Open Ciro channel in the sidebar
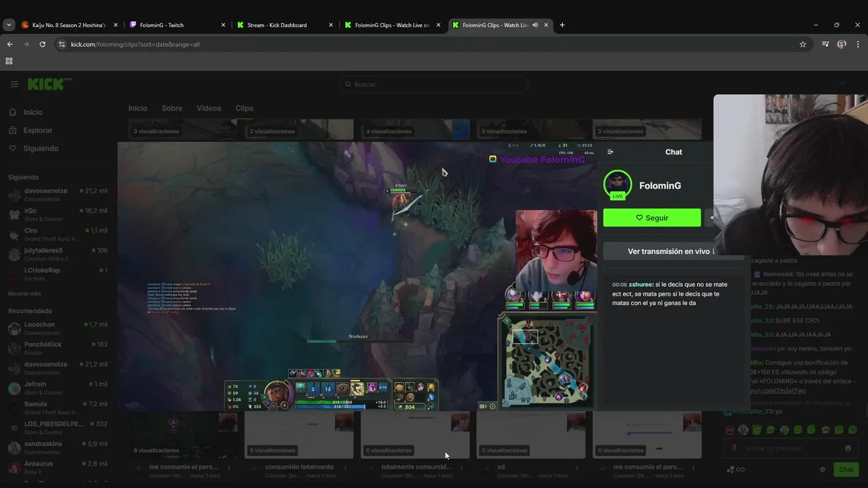 [58, 235]
